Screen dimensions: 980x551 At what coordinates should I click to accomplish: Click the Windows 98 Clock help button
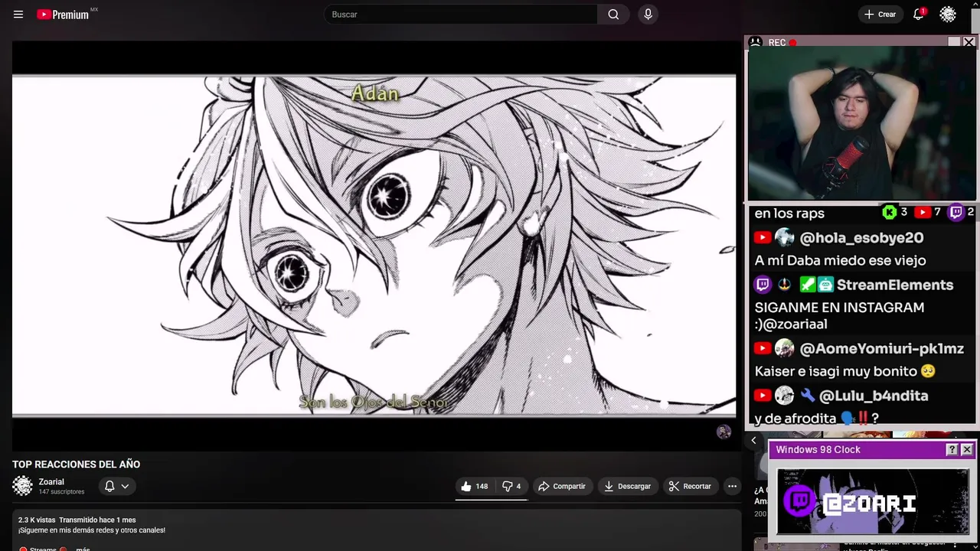[x=952, y=450]
